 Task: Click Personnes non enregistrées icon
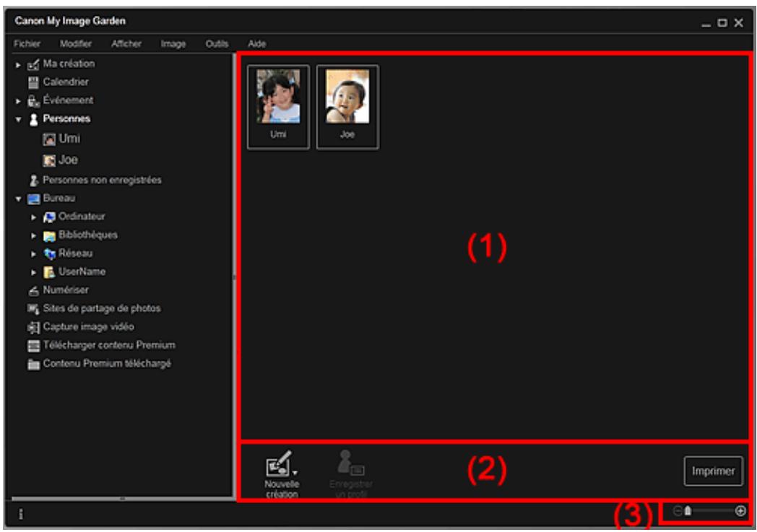click(33, 179)
